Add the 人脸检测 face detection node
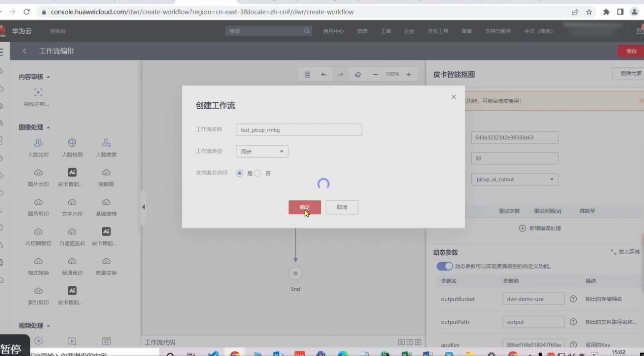The width and height of the screenshot is (644, 356). [x=72, y=148]
